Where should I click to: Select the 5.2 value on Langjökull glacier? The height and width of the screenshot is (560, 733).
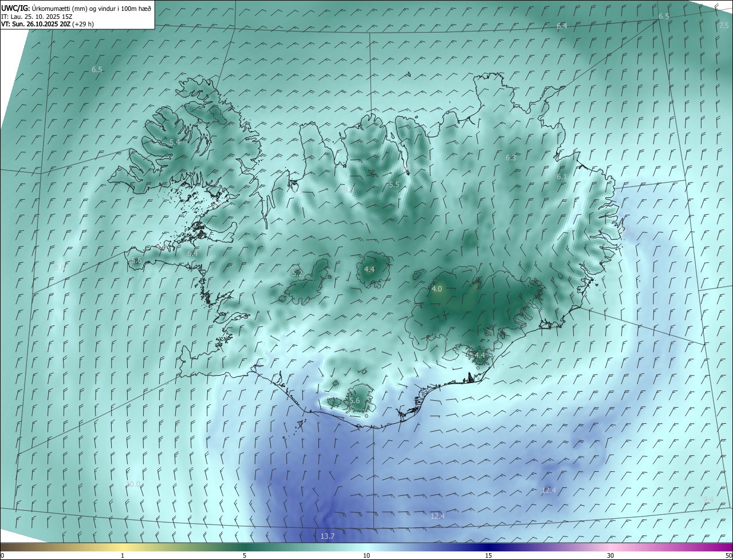click(297, 274)
